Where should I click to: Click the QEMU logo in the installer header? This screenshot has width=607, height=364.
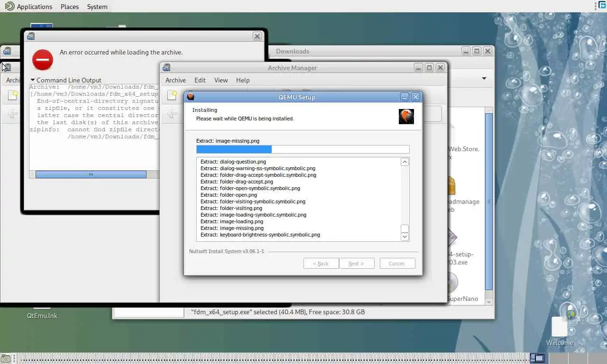[406, 117]
